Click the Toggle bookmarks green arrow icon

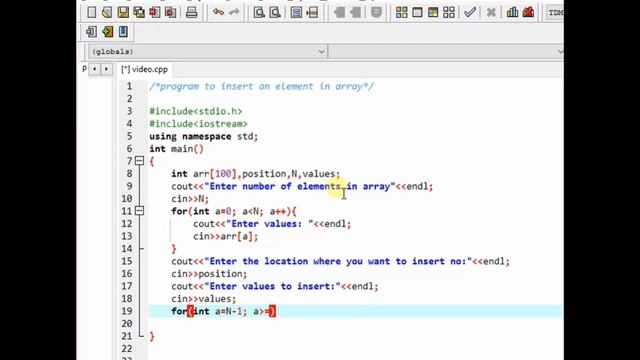pyautogui.click(x=107, y=31)
